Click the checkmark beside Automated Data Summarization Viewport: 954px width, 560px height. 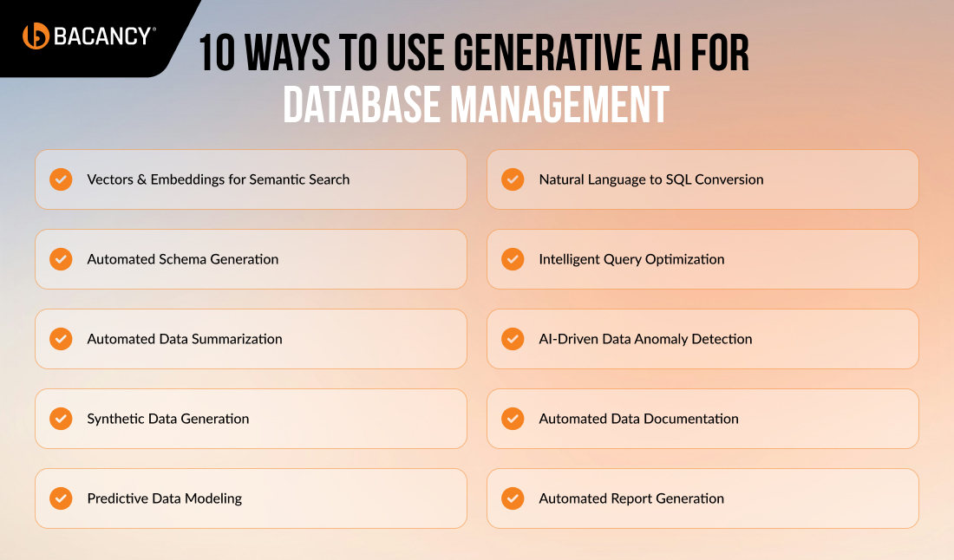(61, 339)
